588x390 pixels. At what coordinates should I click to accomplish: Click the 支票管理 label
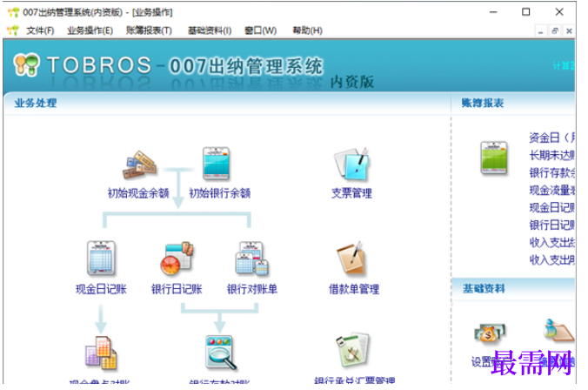351,193
